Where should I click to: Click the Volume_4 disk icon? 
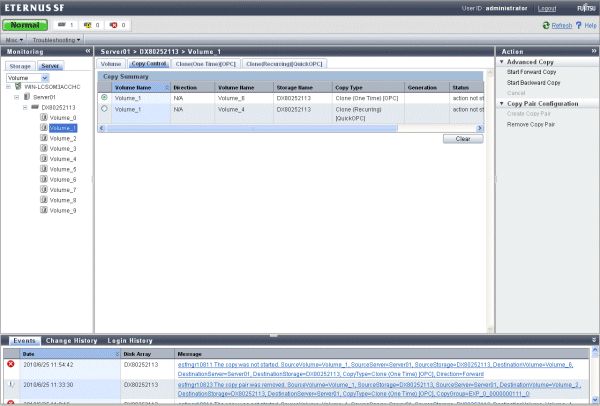click(x=44, y=159)
